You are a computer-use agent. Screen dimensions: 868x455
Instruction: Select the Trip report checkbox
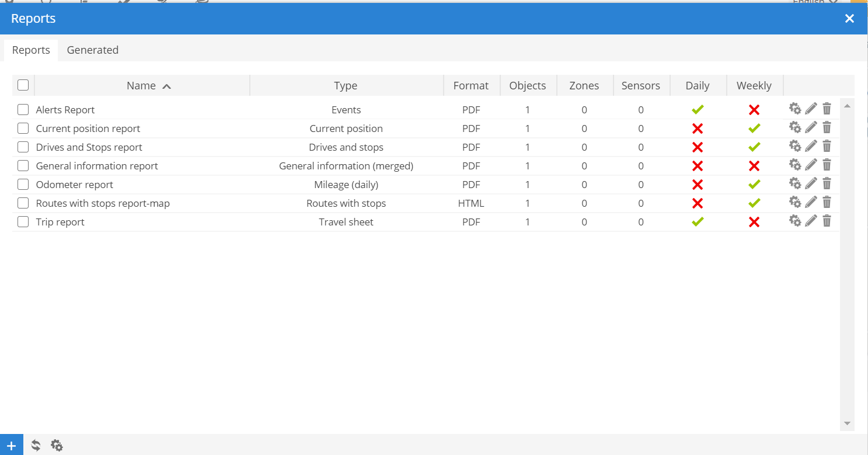23,222
